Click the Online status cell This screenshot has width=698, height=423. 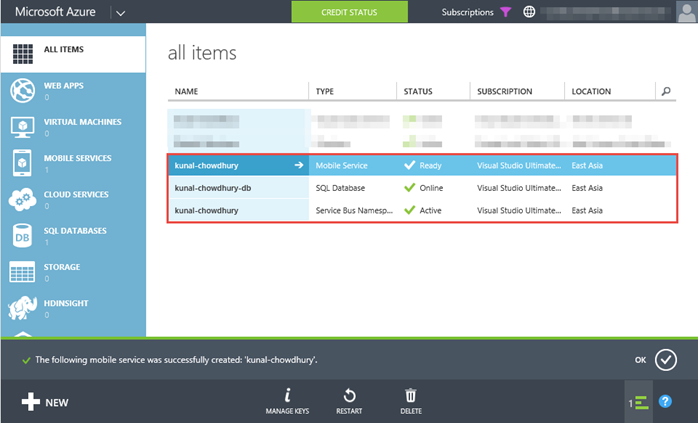(x=423, y=188)
